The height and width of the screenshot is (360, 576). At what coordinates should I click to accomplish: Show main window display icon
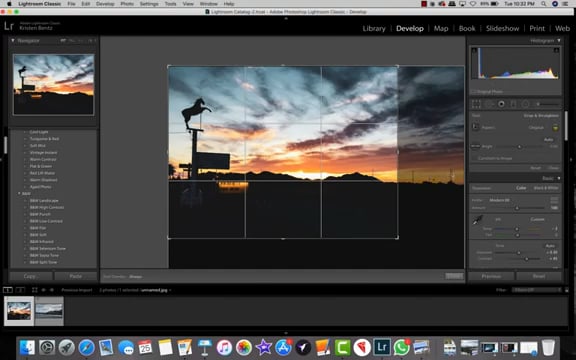(8, 290)
